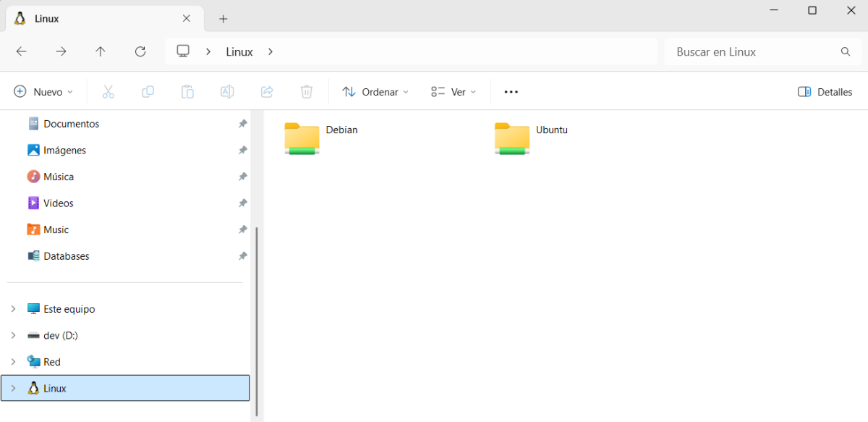The height and width of the screenshot is (422, 868).
Task: Click the Nuevo button
Action: [43, 92]
